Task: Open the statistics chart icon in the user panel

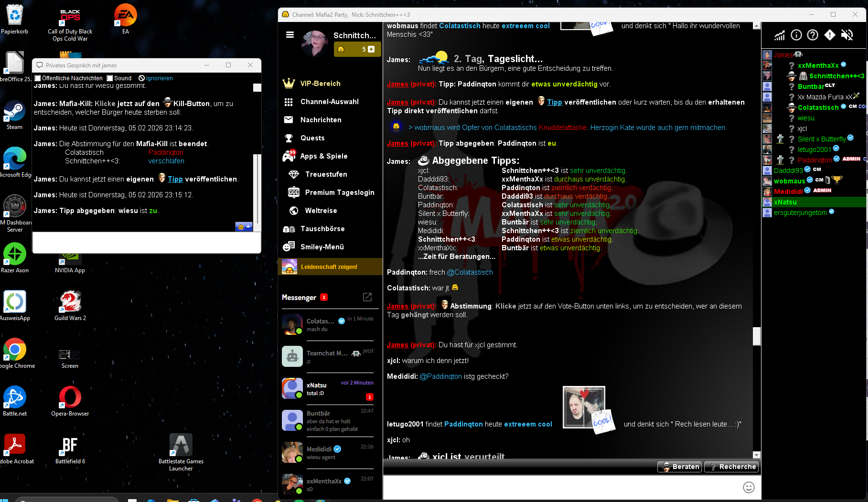Action: tap(780, 35)
